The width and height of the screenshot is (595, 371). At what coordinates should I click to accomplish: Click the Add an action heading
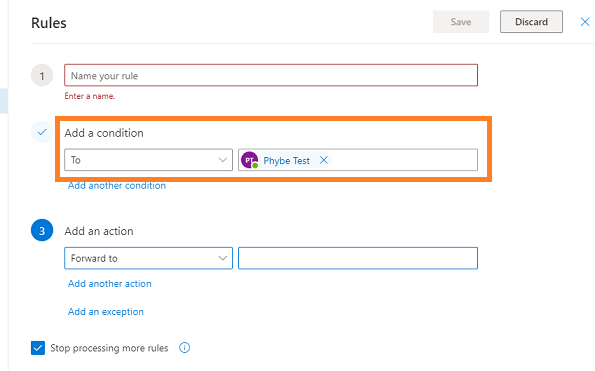point(99,231)
